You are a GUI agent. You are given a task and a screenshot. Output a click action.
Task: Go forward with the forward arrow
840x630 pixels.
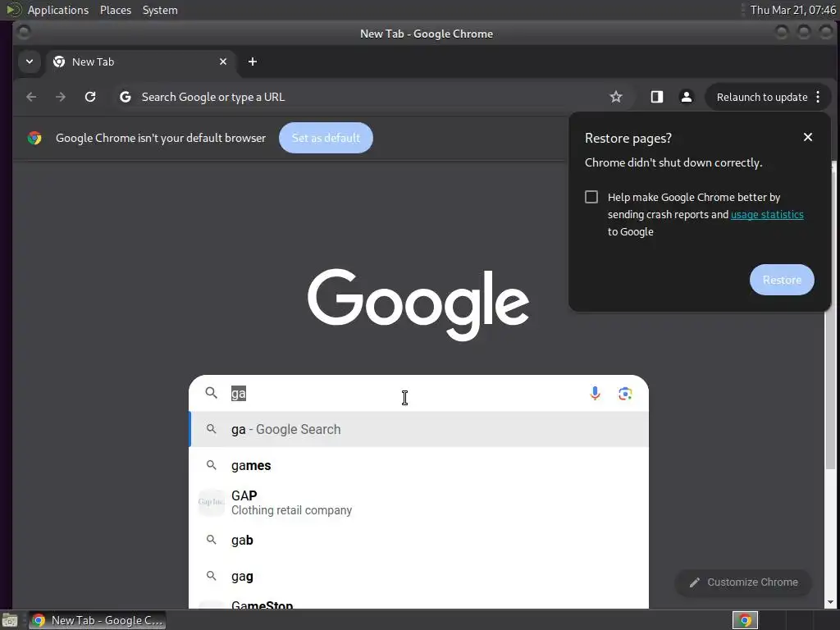[x=61, y=97]
